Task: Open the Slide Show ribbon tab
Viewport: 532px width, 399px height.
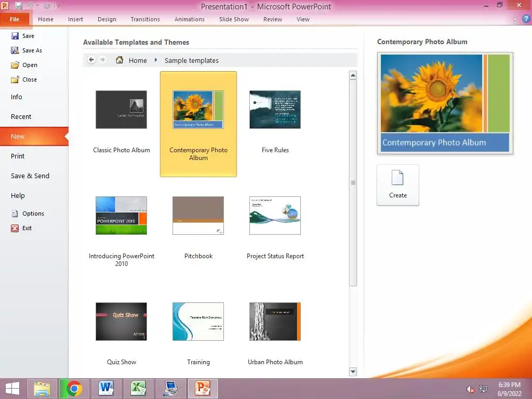Action: click(234, 19)
